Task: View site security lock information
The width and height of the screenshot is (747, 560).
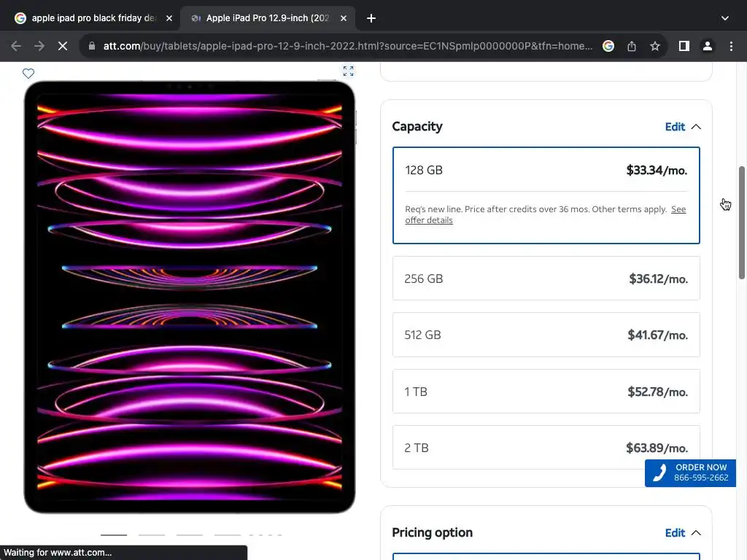Action: [x=92, y=46]
